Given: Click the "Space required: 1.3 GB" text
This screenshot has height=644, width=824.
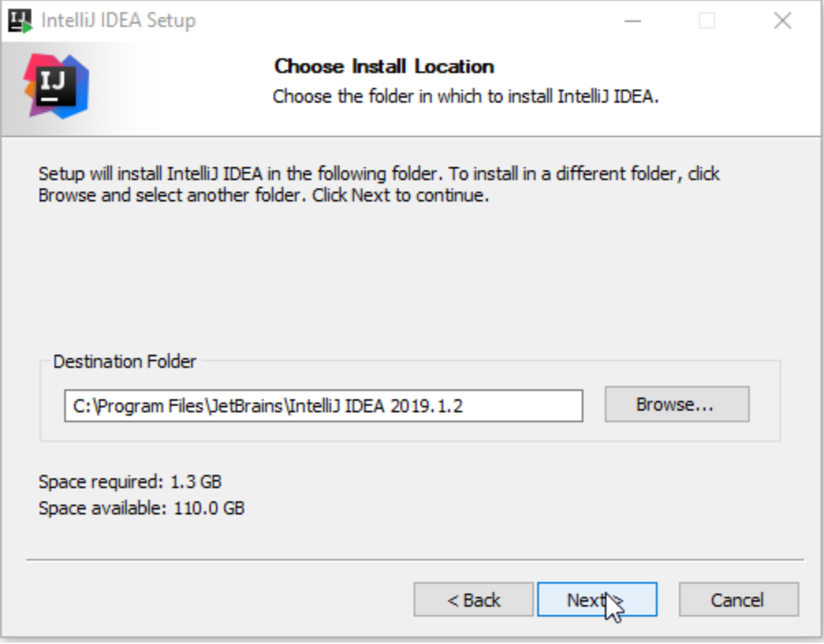Looking at the screenshot, I should pos(129,482).
